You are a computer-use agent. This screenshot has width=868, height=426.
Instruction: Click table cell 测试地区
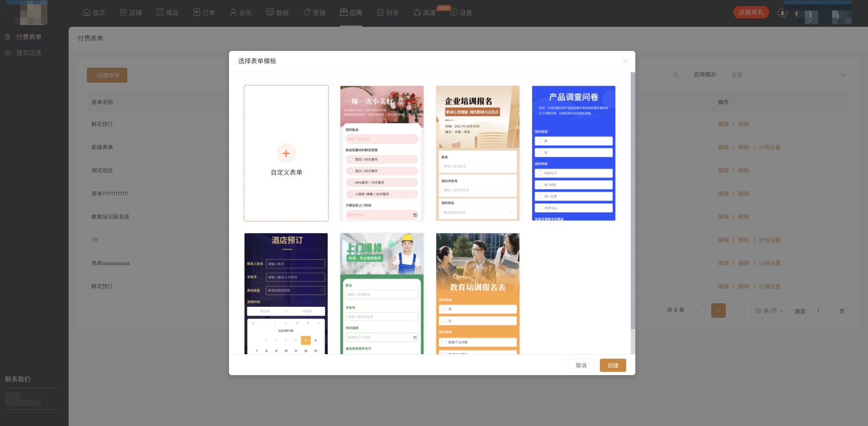click(102, 170)
